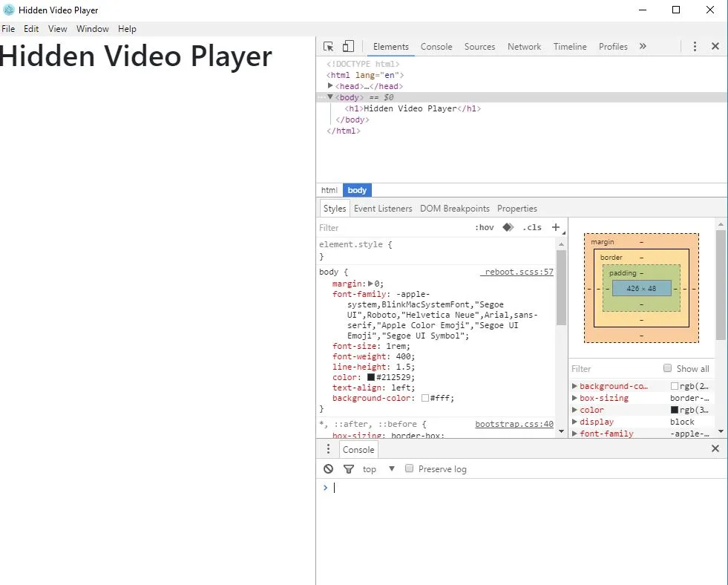
Task: Show more DevTools tabs chevron
Action: click(x=643, y=46)
